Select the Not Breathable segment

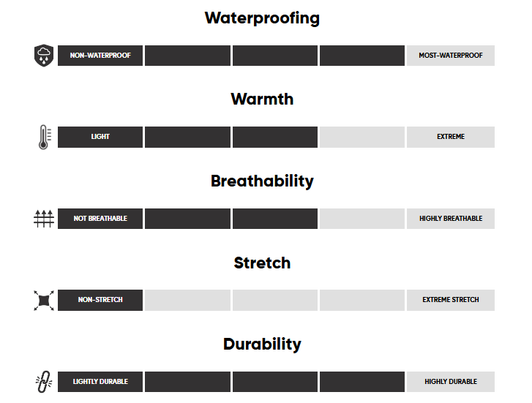pos(100,219)
